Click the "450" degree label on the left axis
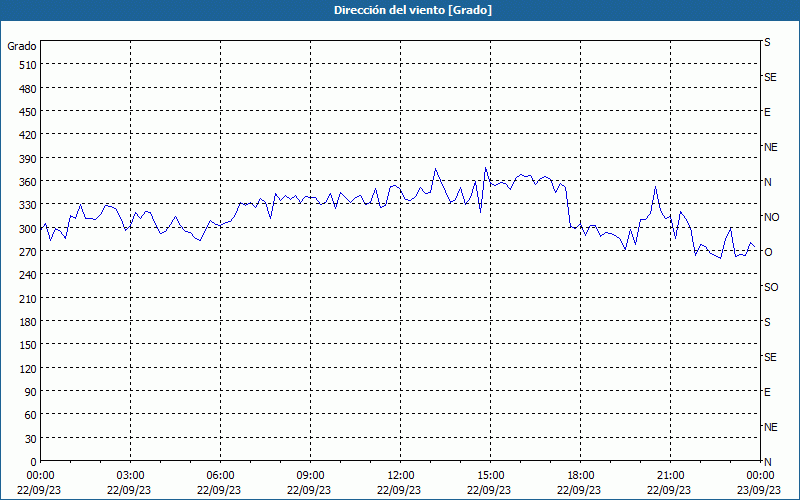Screen dimensions: 800x500 tap(28, 112)
